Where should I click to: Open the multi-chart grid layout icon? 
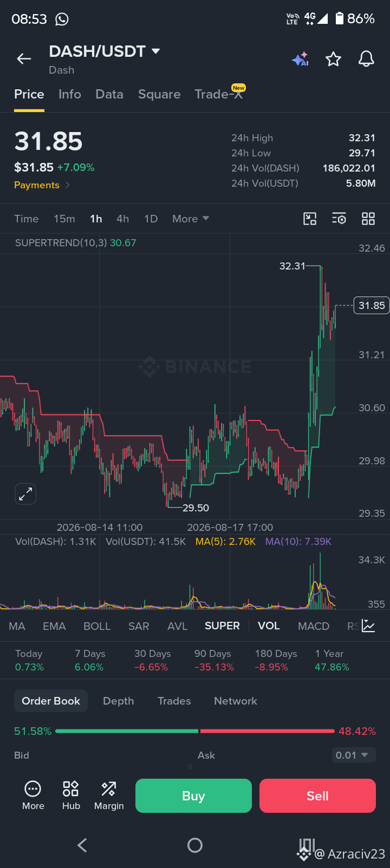point(368,219)
